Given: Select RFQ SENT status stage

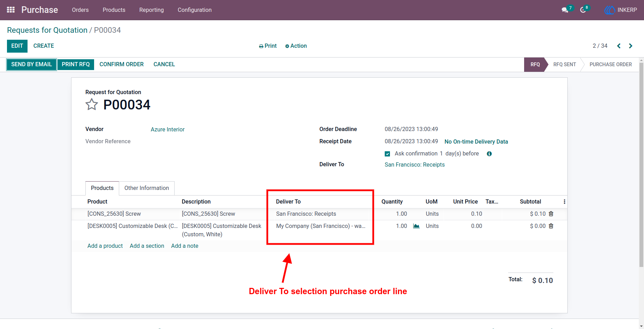Looking at the screenshot, I should point(565,65).
